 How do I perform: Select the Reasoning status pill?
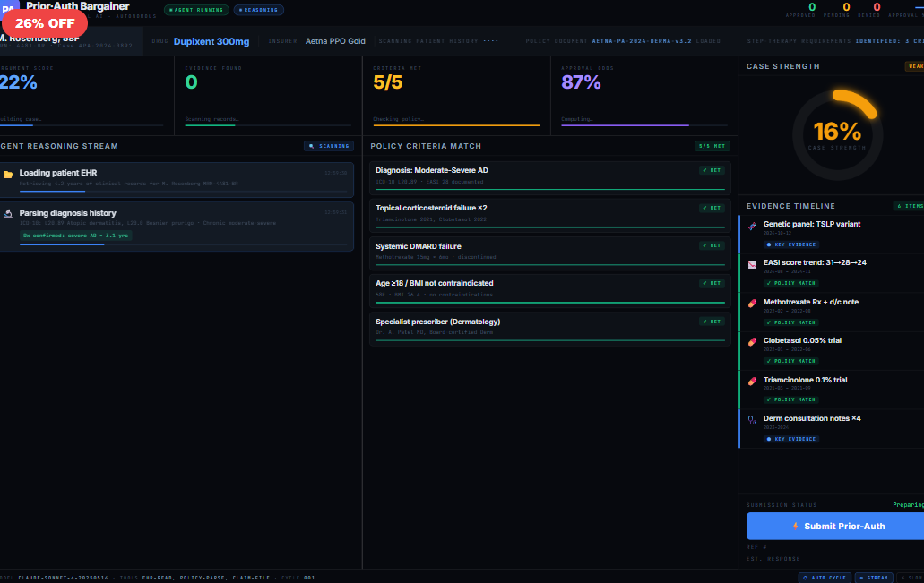point(259,10)
